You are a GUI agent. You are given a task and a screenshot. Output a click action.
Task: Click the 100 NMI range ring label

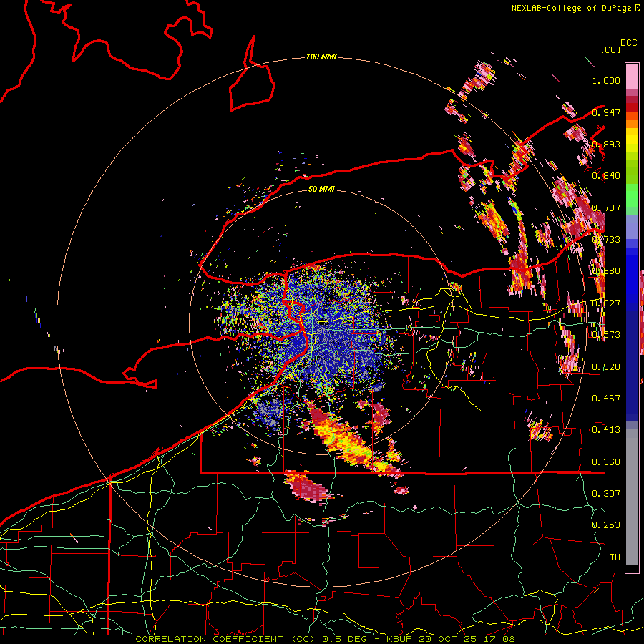click(321, 57)
